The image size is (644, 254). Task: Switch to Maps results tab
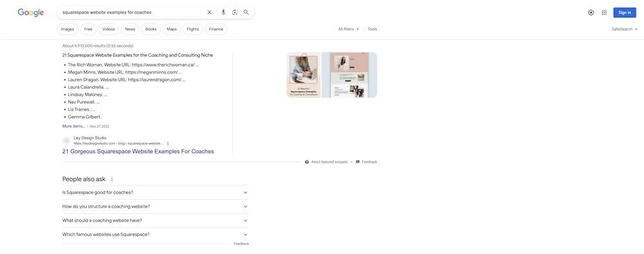(172, 29)
